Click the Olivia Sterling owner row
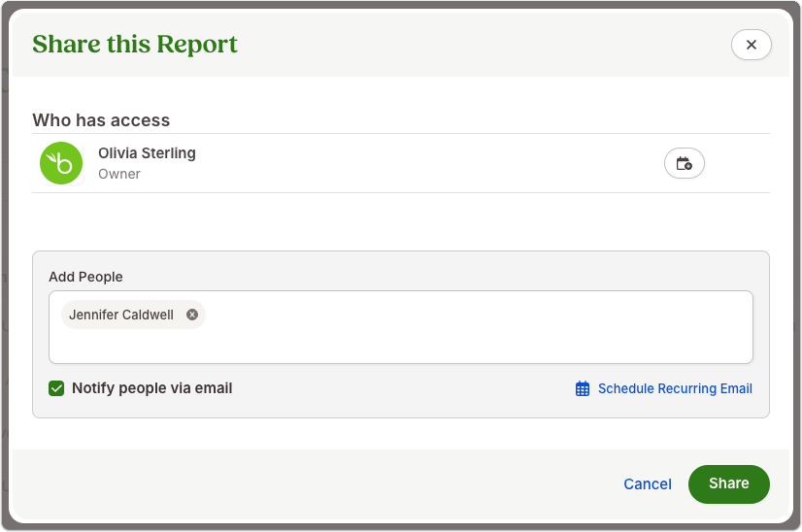 [401, 163]
